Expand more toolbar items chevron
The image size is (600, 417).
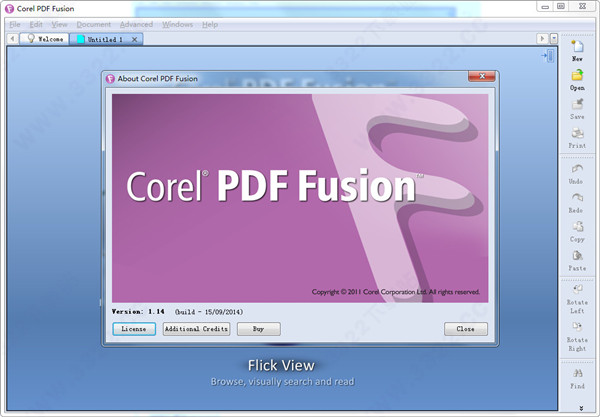581,408
